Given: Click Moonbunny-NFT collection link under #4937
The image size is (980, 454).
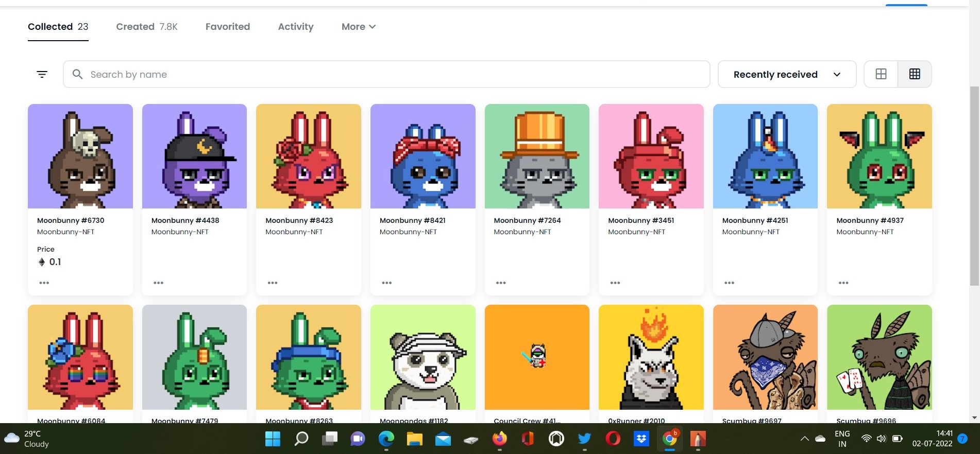Looking at the screenshot, I should pos(865,232).
